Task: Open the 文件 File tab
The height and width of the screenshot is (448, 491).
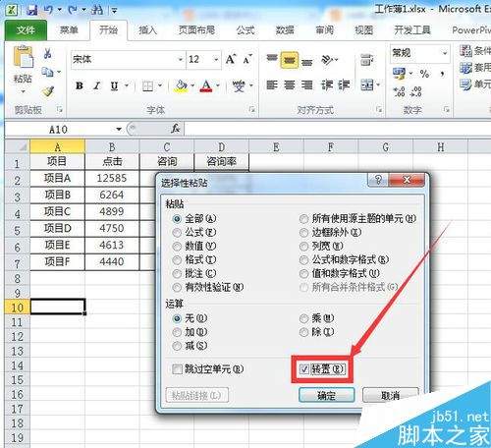Action: pyautogui.click(x=26, y=30)
